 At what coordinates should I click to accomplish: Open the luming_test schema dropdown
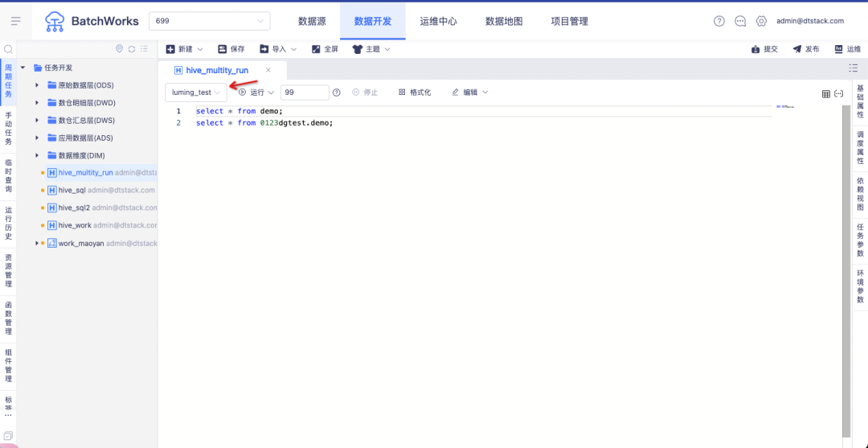(196, 92)
